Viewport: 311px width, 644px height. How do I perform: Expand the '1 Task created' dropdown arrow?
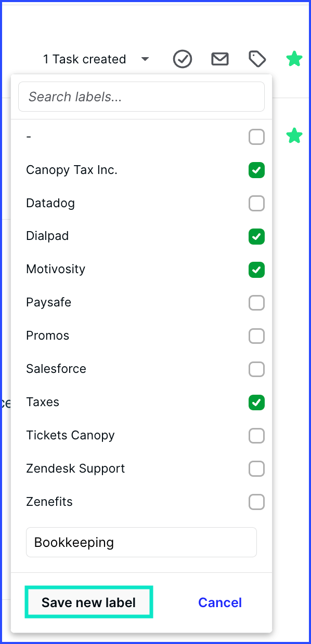(x=145, y=59)
